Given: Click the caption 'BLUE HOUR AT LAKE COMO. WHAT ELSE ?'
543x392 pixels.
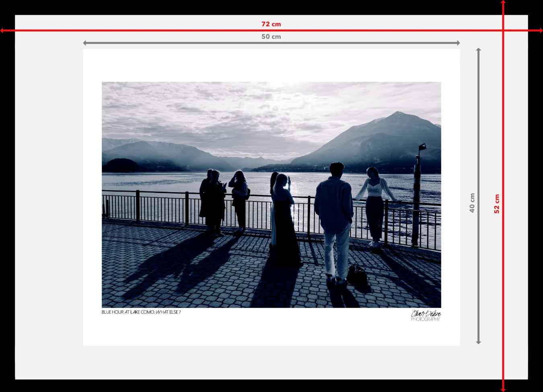Looking at the screenshot, I should (x=141, y=312).
